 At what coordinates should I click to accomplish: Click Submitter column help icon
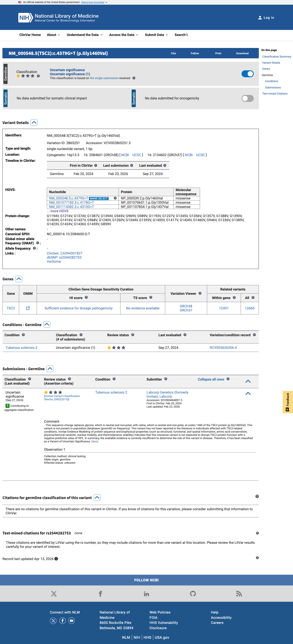point(166,379)
